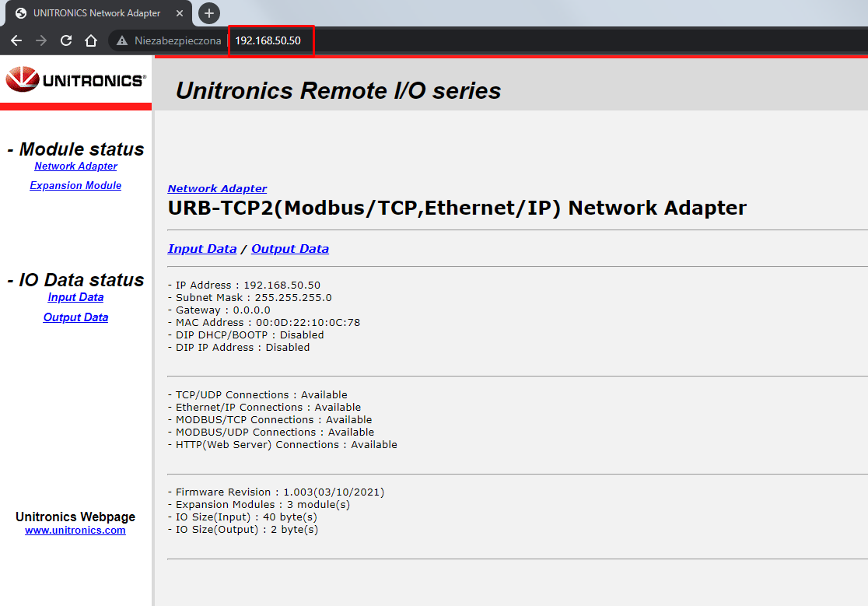The width and height of the screenshot is (868, 606).
Task: Click the home icon in toolbar
Action: tap(91, 40)
